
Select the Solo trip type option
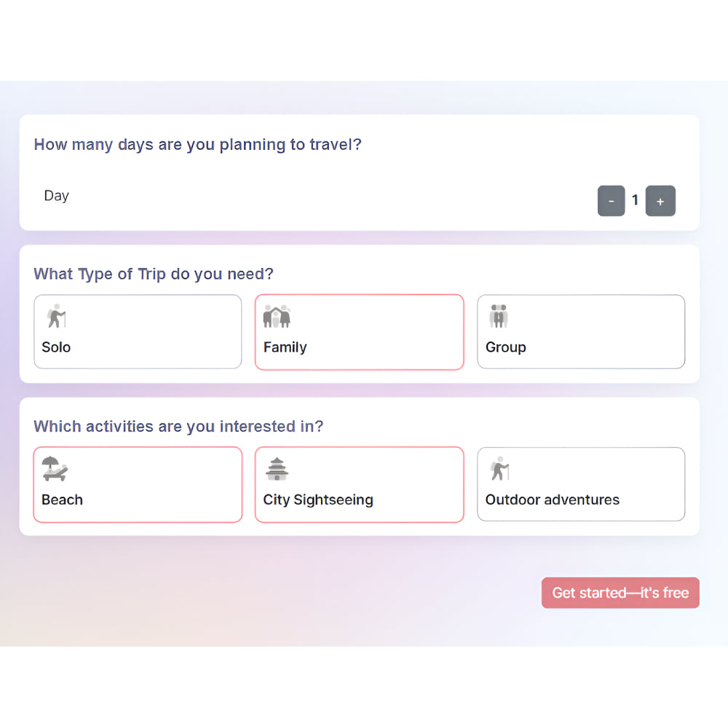138,331
